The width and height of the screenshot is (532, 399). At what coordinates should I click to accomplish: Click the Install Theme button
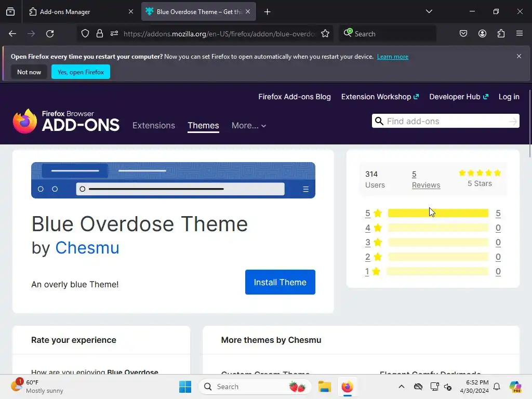coord(280,282)
